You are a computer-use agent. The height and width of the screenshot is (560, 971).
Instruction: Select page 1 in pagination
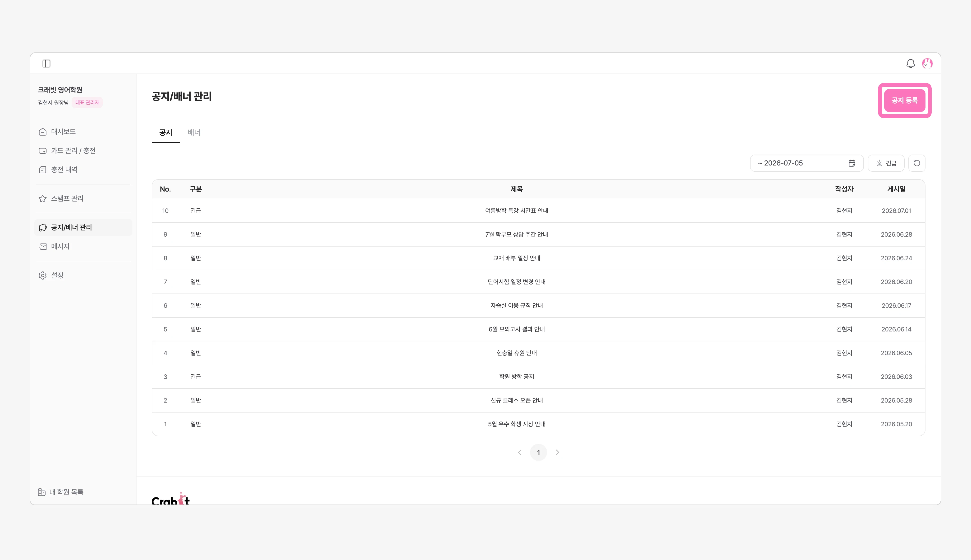click(538, 452)
